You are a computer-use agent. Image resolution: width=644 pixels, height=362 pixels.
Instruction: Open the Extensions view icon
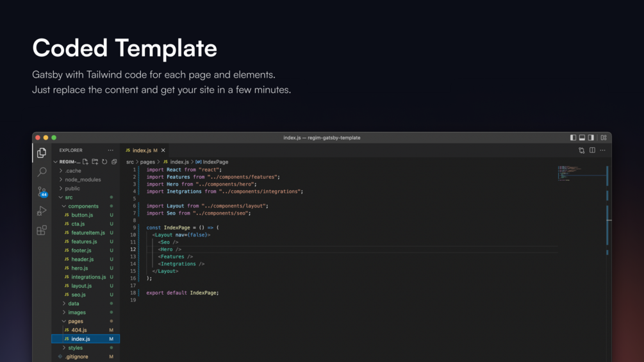click(x=42, y=230)
